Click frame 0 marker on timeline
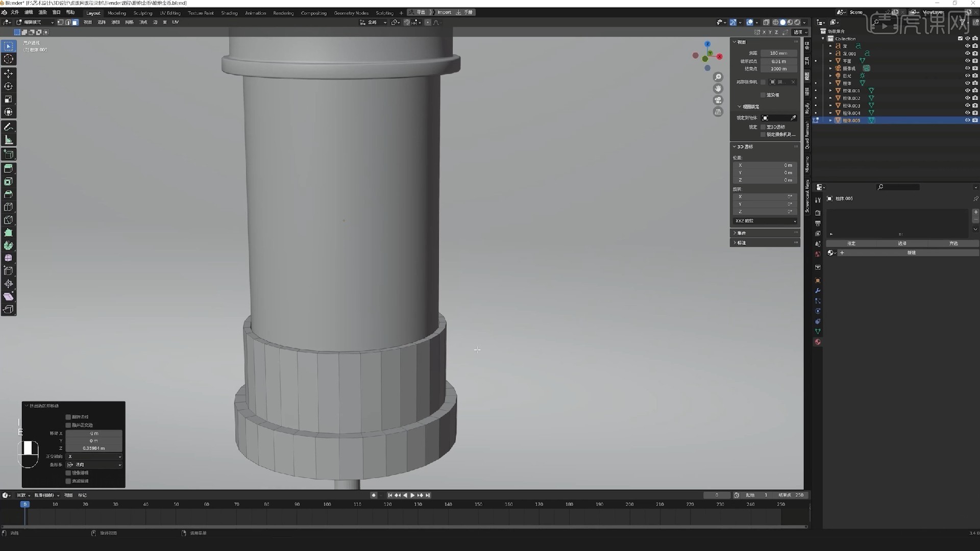This screenshot has width=980, height=551. 24,505
